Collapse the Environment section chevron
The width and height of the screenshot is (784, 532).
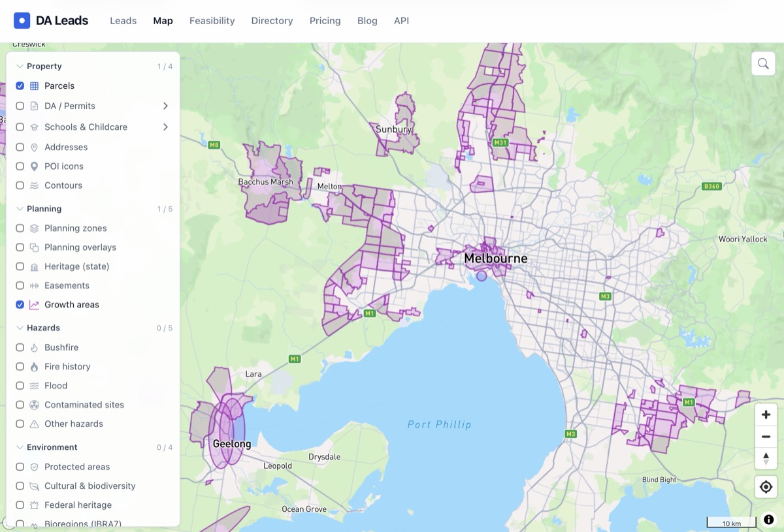point(20,448)
